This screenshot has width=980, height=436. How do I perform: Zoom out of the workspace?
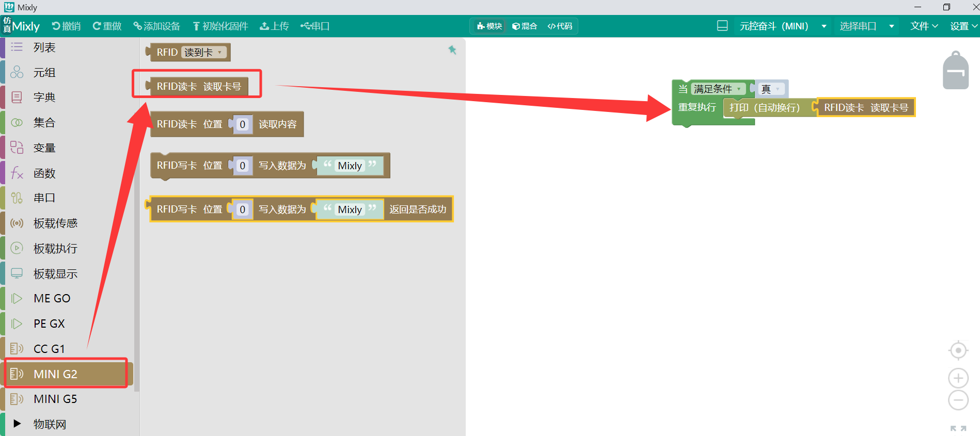tap(958, 400)
